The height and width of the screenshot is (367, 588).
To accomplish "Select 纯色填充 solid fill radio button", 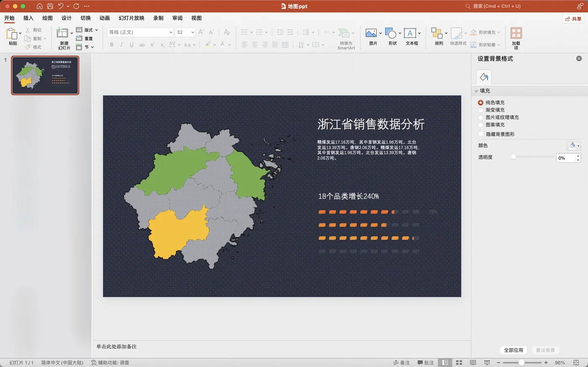I will click(x=480, y=102).
